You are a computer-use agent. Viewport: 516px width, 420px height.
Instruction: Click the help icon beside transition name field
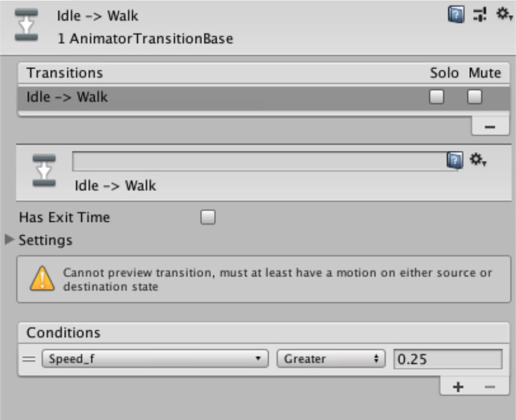tap(454, 160)
